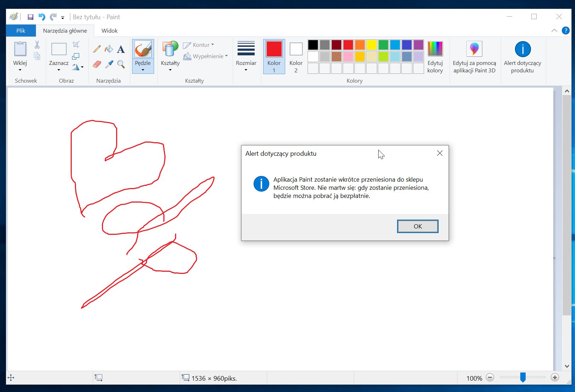
Task: Click the vertical scrollbar down arrow
Action: click(x=567, y=366)
